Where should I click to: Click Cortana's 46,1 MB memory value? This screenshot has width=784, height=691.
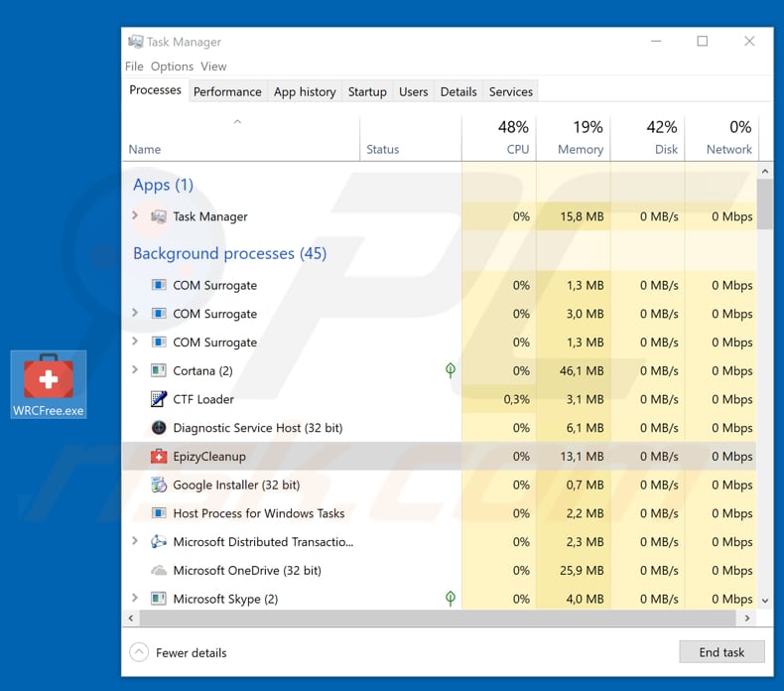click(582, 370)
